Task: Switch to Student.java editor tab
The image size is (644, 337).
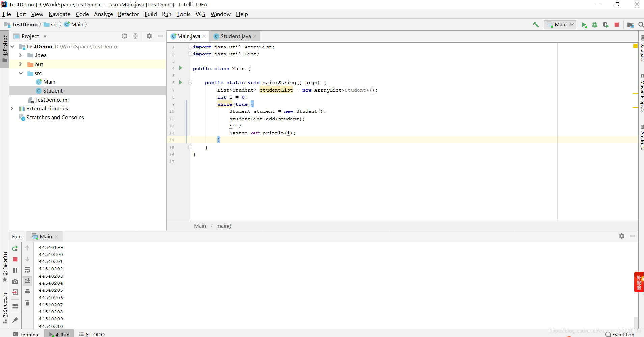Action: (x=235, y=36)
